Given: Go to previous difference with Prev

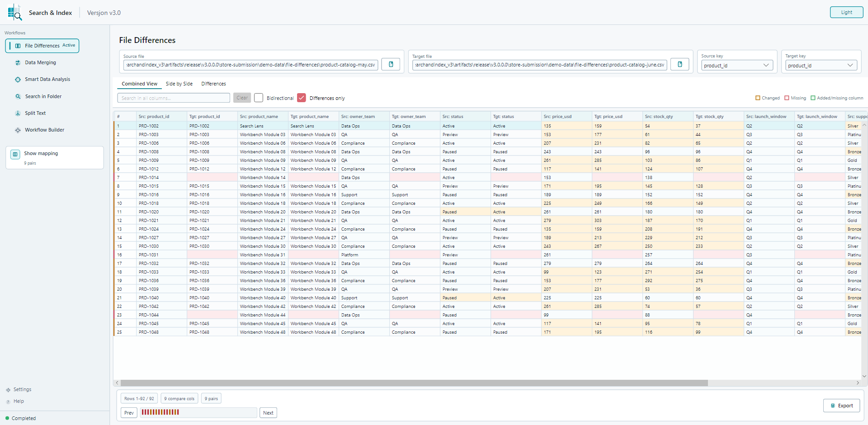Looking at the screenshot, I should tap(129, 413).
